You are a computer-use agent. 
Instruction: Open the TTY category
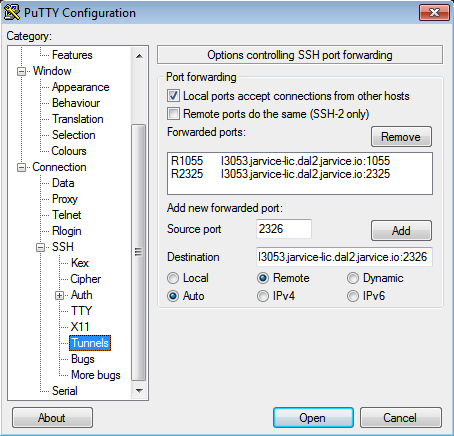[x=81, y=311]
